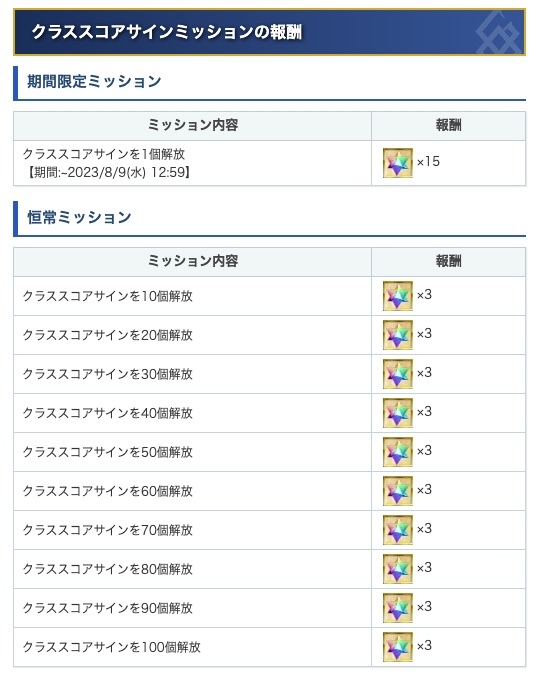Select the reward icon for 10個解放 mission
This screenshot has height=681, width=536.
click(x=397, y=296)
